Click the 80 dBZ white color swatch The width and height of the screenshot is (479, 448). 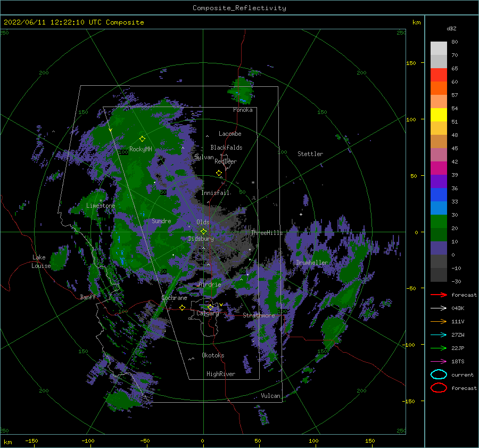point(439,48)
